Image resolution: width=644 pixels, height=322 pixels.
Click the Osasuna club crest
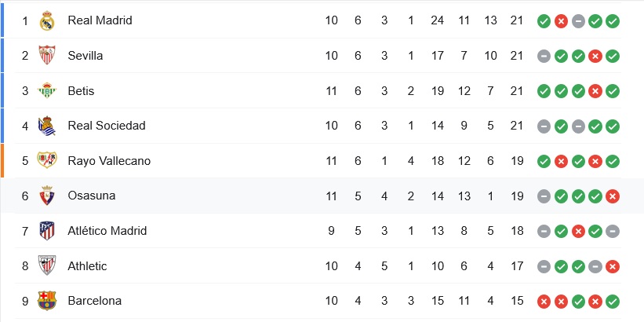point(47,196)
